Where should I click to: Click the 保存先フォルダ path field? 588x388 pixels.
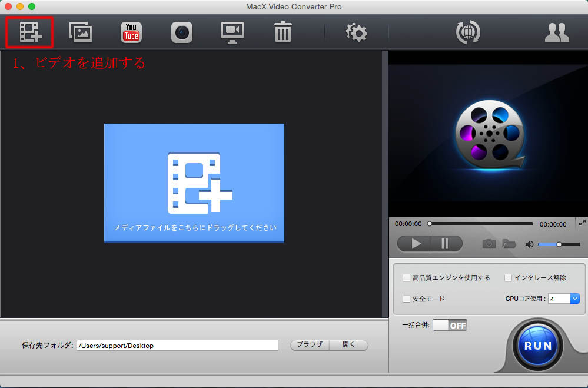click(177, 345)
